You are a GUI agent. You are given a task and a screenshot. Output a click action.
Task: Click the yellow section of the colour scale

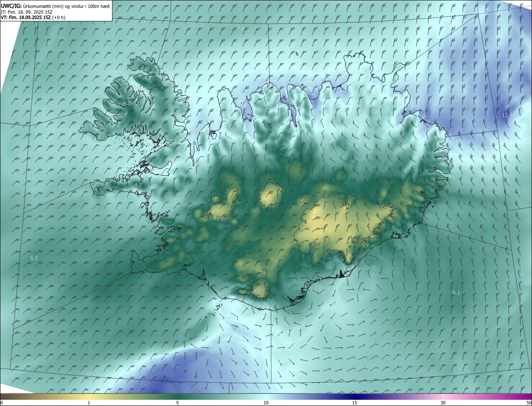pyautogui.click(x=89, y=396)
